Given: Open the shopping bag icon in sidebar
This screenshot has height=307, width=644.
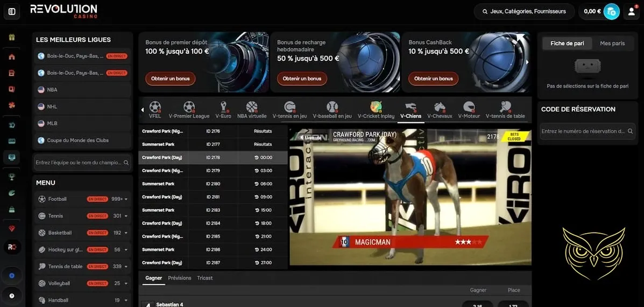Looking at the screenshot, I should coord(12,210).
